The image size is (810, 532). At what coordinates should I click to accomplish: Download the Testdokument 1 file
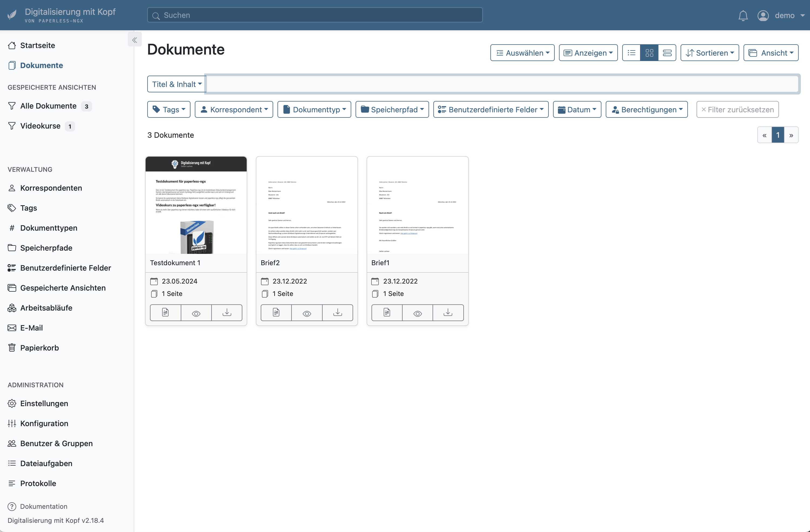[227, 313]
